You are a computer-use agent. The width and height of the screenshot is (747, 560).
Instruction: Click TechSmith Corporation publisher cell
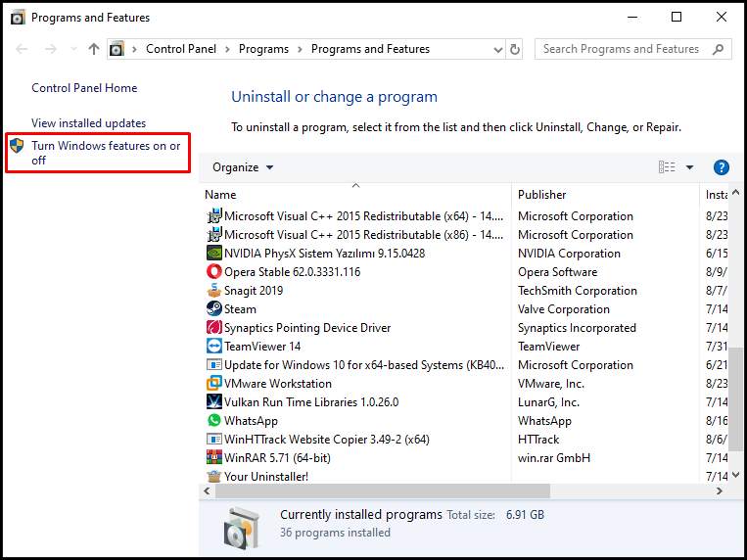(x=578, y=291)
